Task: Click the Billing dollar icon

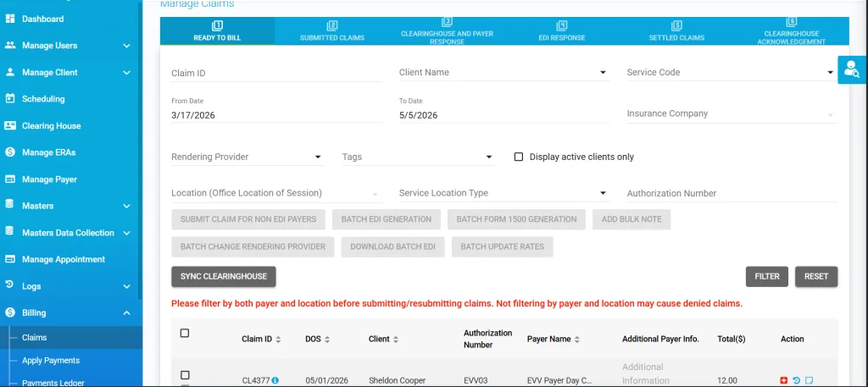Action: (x=9, y=312)
